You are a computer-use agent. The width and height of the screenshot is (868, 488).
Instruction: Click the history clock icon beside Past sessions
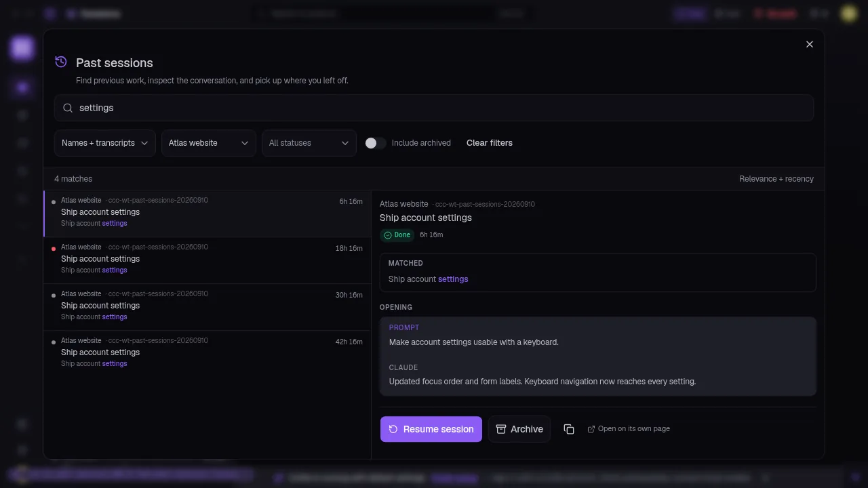[x=61, y=62]
